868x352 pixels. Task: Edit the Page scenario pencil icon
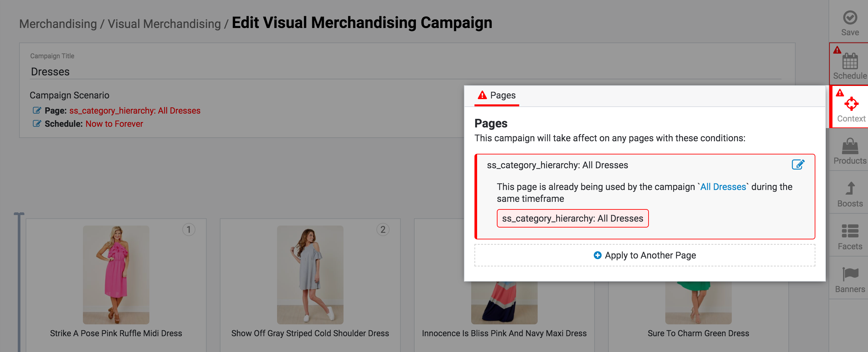(x=37, y=111)
